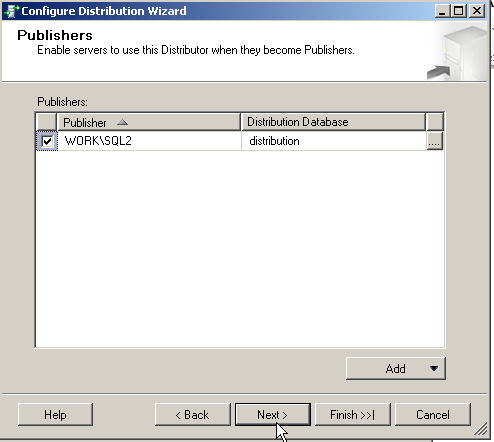The width and height of the screenshot is (494, 442).
Task: Maximize the wizard window
Action: (x=459, y=11)
